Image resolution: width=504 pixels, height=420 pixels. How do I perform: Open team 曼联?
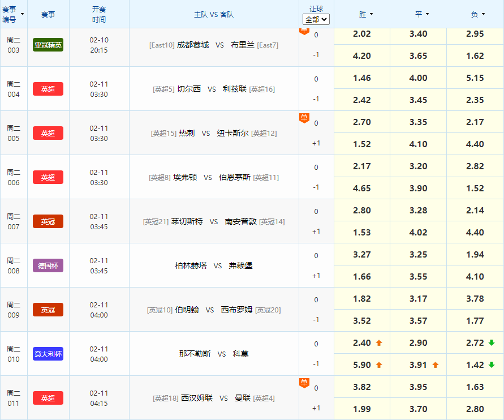pyautogui.click(x=243, y=398)
